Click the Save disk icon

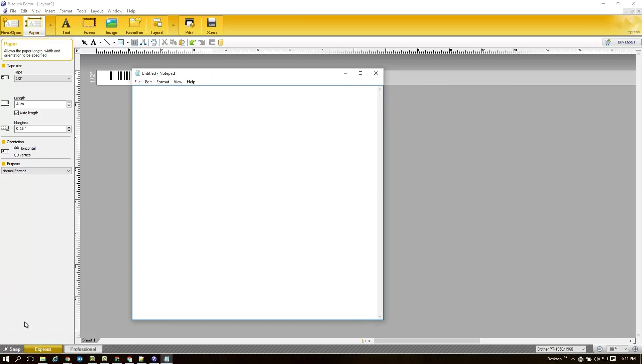tap(212, 26)
